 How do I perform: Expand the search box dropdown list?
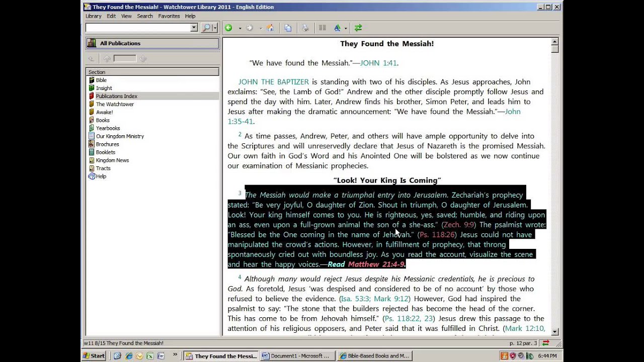coord(194,28)
